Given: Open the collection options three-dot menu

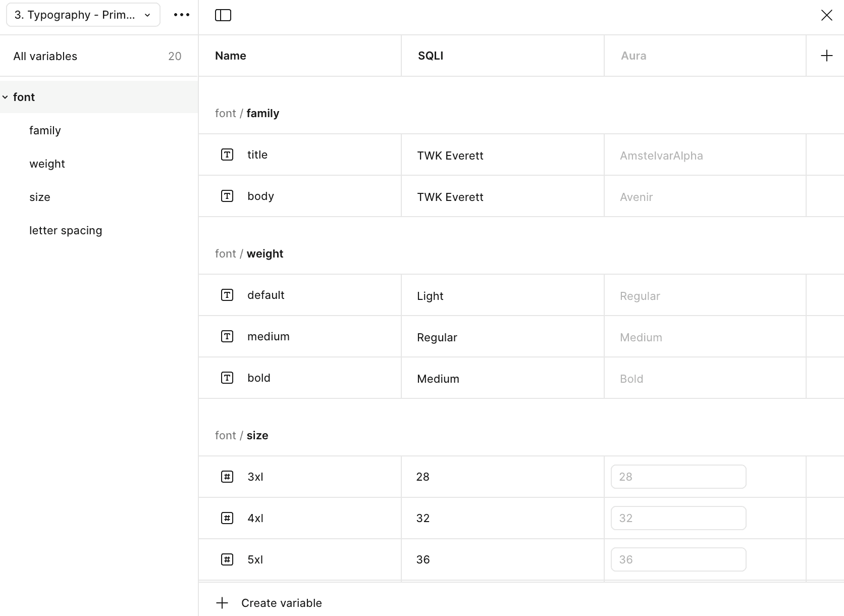Looking at the screenshot, I should coord(182,15).
